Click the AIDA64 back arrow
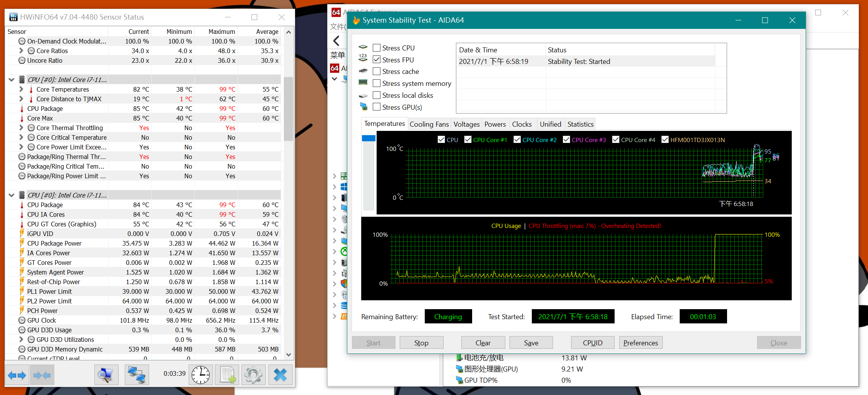 pyautogui.click(x=337, y=41)
